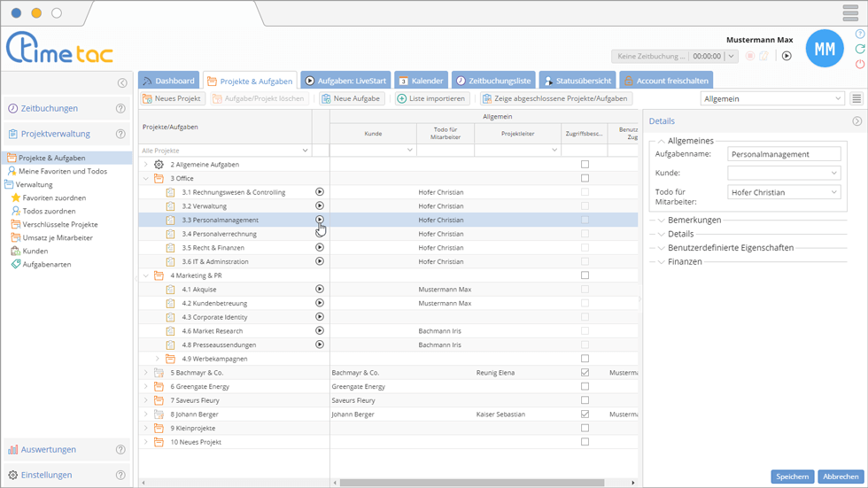Toggle the checkbox in the 3 Office row
Screen dimensions: 868x488
coord(585,178)
